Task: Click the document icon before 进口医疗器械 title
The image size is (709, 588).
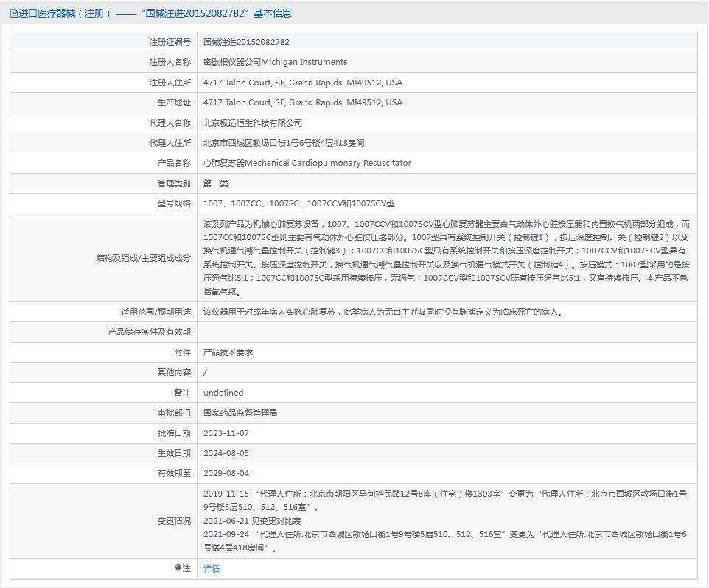Action: (13, 13)
